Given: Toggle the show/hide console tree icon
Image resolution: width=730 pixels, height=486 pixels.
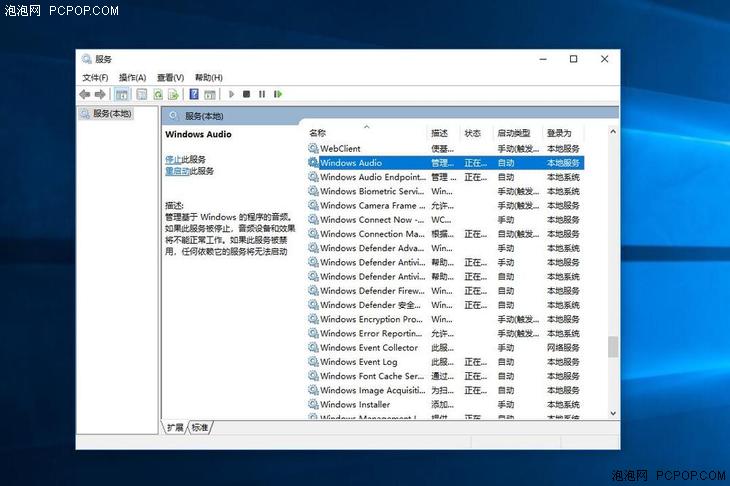Looking at the screenshot, I should [122, 94].
